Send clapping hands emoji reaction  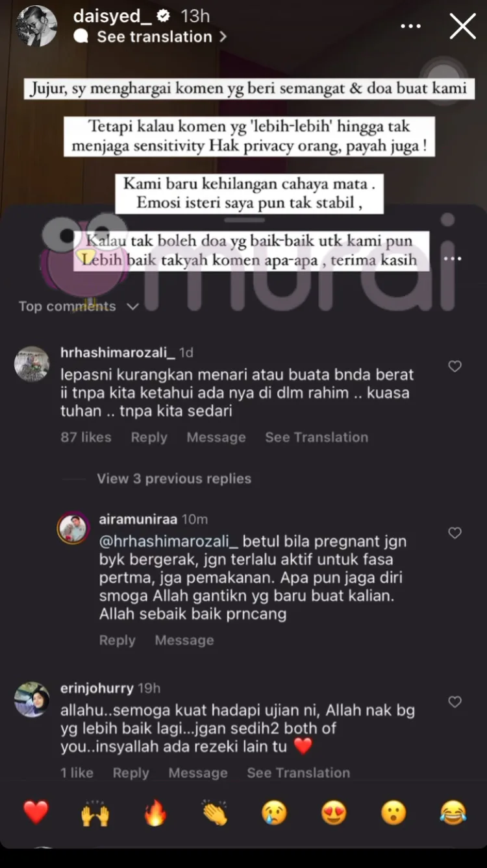[215, 812]
